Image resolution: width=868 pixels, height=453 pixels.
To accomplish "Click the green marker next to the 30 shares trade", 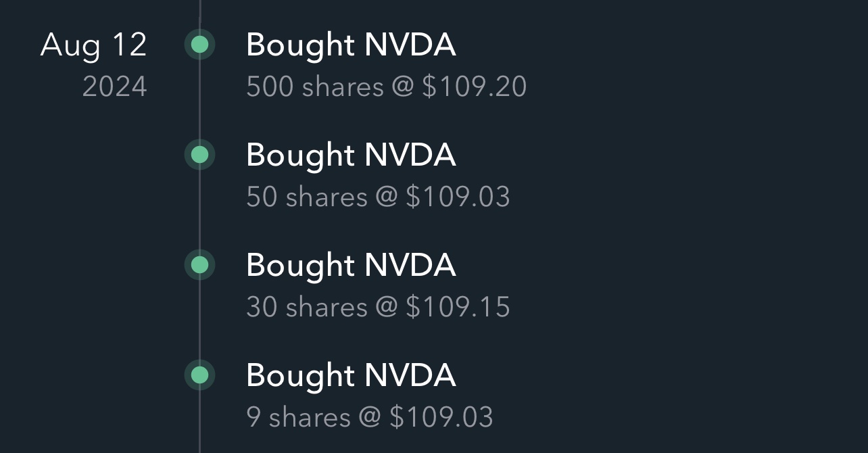I will [x=199, y=264].
